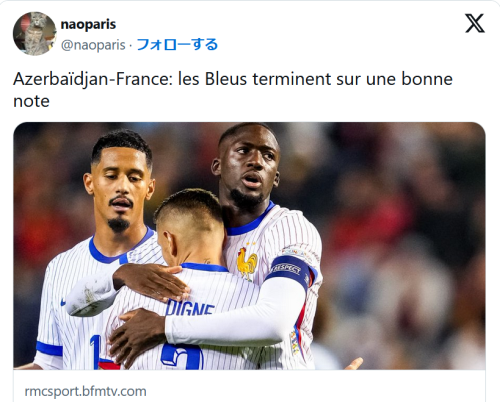The height and width of the screenshot is (402, 500).
Task: Click the RESPECT captain armband in the photo
Action: point(291,272)
